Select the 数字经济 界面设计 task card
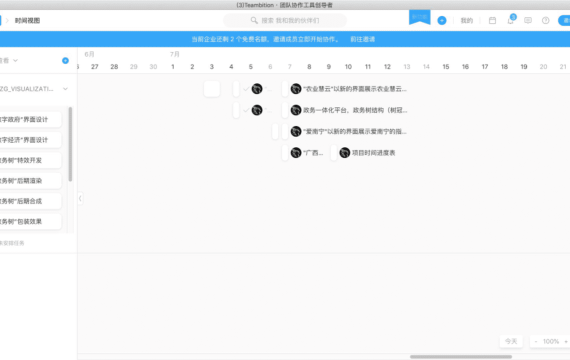 tap(30, 140)
